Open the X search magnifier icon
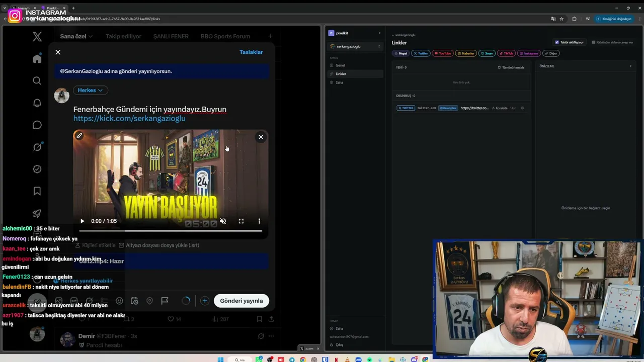The height and width of the screenshot is (362, 644). point(37,80)
